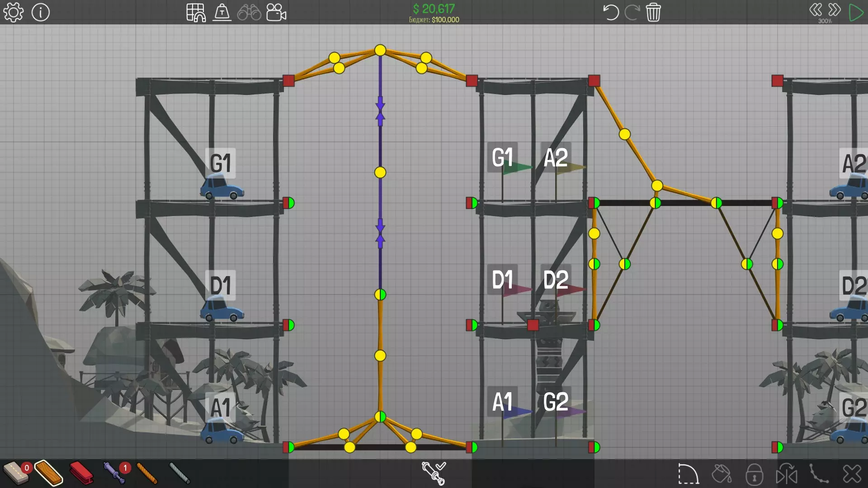Toggle the grid settings icon
Image resolution: width=868 pixels, height=488 pixels.
coord(196,12)
